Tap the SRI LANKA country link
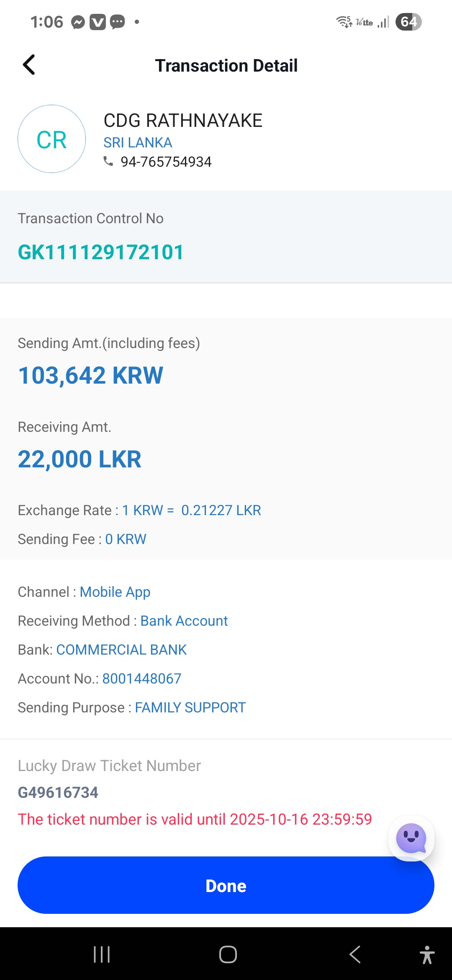 pyautogui.click(x=138, y=143)
